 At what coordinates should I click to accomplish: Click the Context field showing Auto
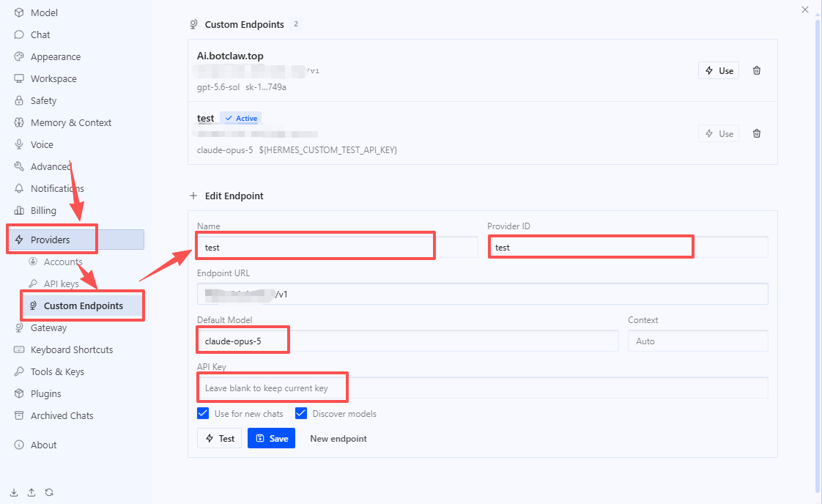(698, 341)
